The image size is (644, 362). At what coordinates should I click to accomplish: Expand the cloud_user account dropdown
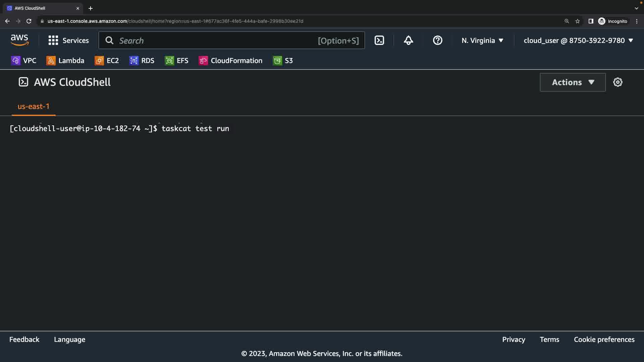click(578, 41)
